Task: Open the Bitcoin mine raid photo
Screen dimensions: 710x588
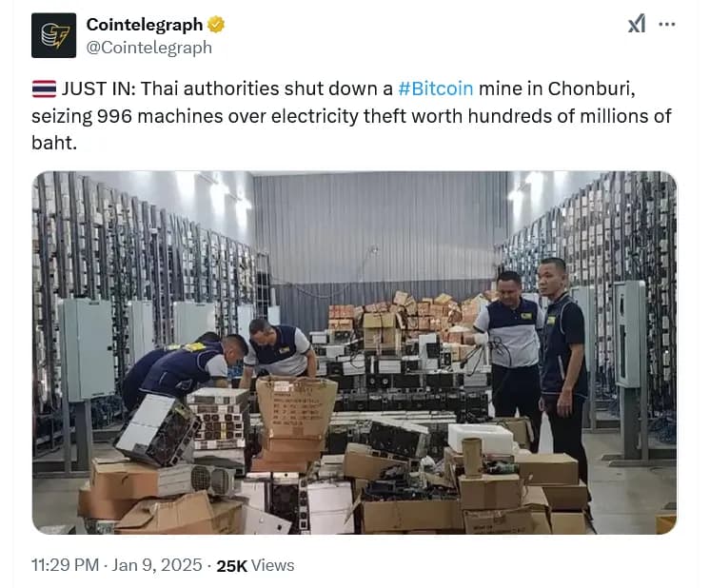Action: coord(355,353)
